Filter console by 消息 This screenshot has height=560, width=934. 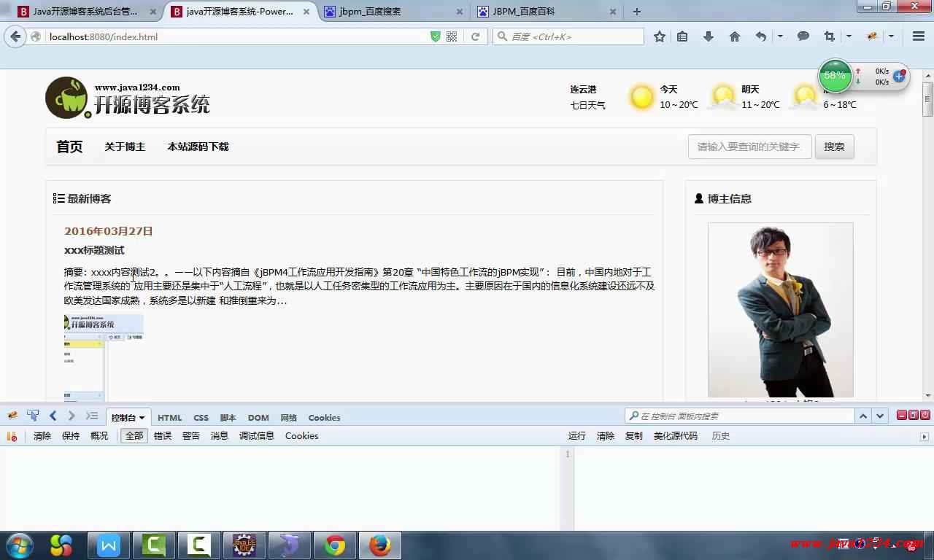click(220, 436)
